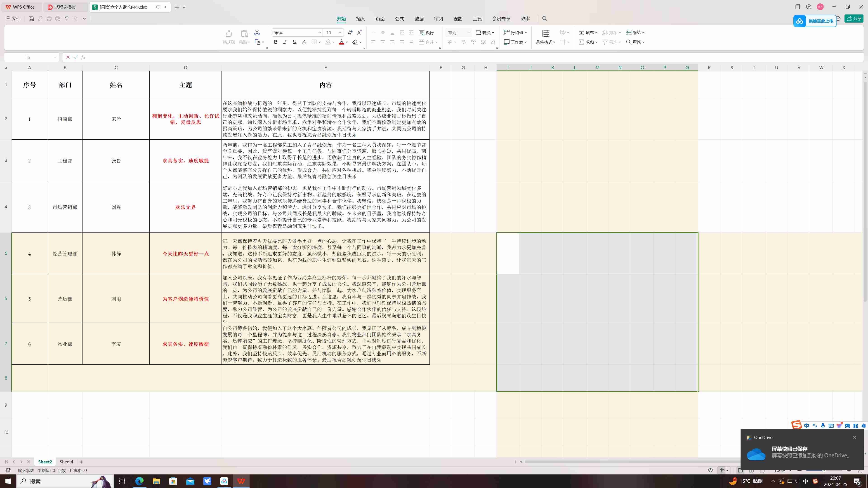Open Microsoft Edge from the taskbar

139,481
